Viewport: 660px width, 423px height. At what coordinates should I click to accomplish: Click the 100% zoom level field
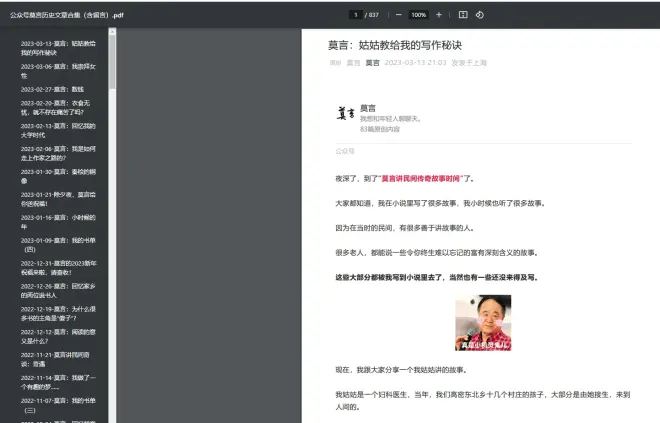(418, 15)
